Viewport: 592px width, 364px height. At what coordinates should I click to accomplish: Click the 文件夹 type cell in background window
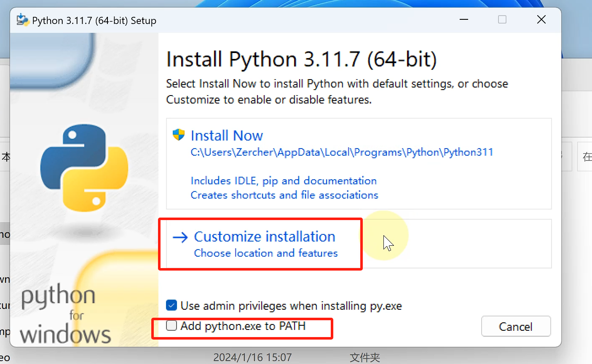pyautogui.click(x=365, y=358)
